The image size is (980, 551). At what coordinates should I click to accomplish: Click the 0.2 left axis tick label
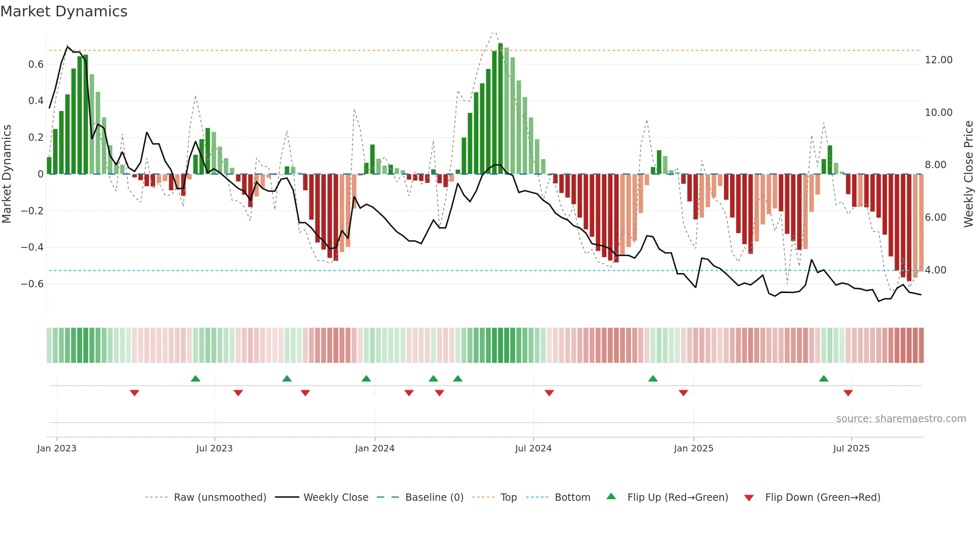pos(36,138)
